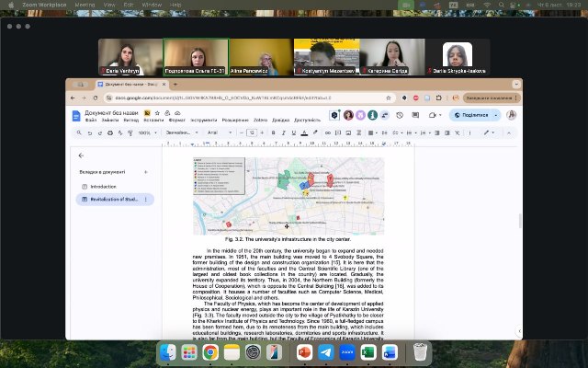The width and height of the screenshot is (588, 368).
Task: Collapse the tabs sidebar with back arrow
Action: tap(81, 155)
